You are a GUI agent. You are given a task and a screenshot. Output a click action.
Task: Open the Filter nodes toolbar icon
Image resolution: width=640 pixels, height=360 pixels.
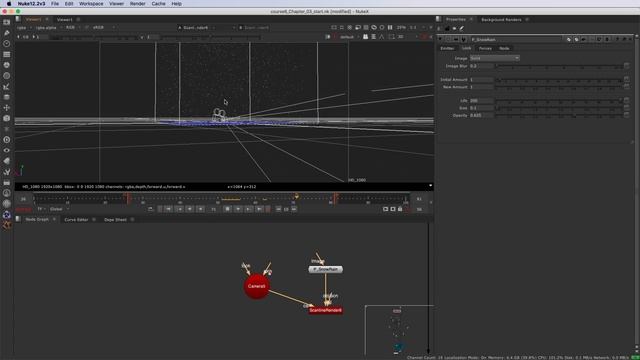tap(7, 76)
